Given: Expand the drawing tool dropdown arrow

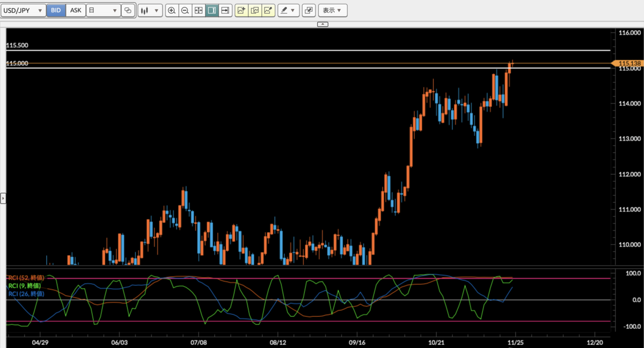Looking at the screenshot, I should coord(294,10).
